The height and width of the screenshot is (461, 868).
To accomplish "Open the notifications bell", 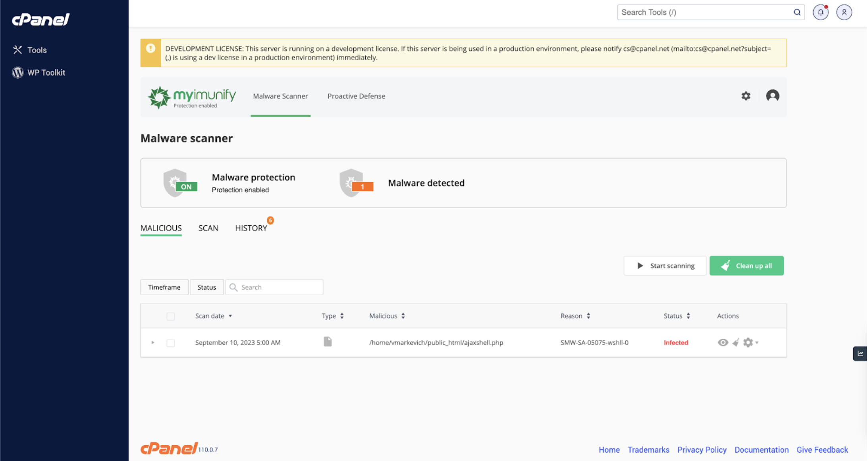I will click(x=821, y=12).
